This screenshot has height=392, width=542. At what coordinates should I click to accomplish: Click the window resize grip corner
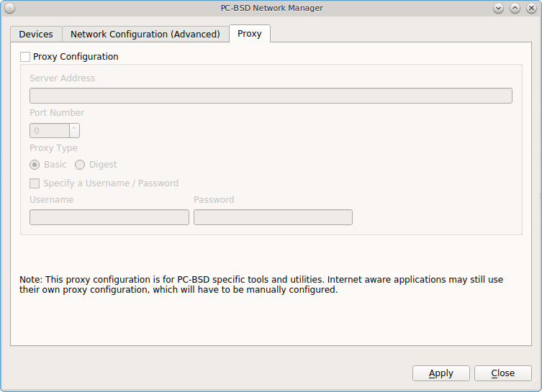pos(535,385)
